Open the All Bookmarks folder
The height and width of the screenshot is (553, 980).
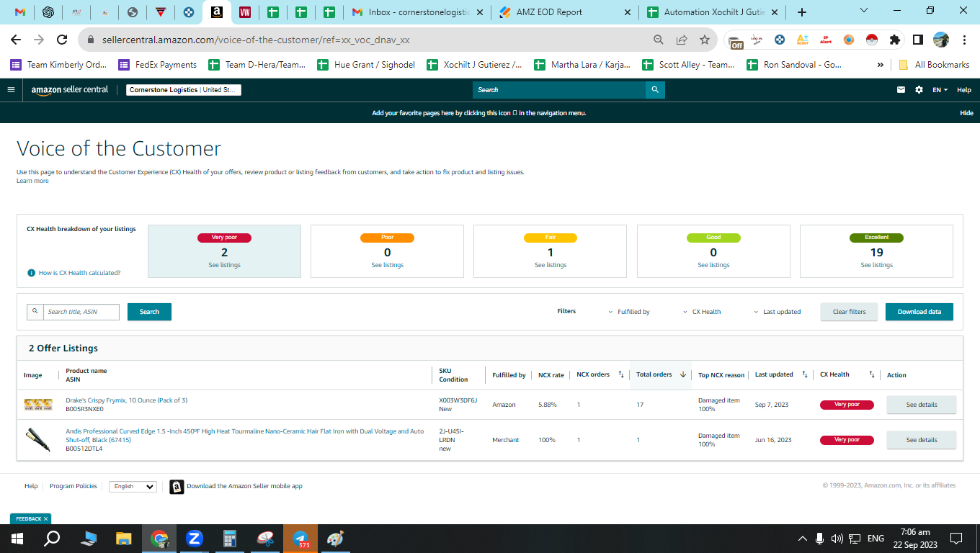pos(934,65)
